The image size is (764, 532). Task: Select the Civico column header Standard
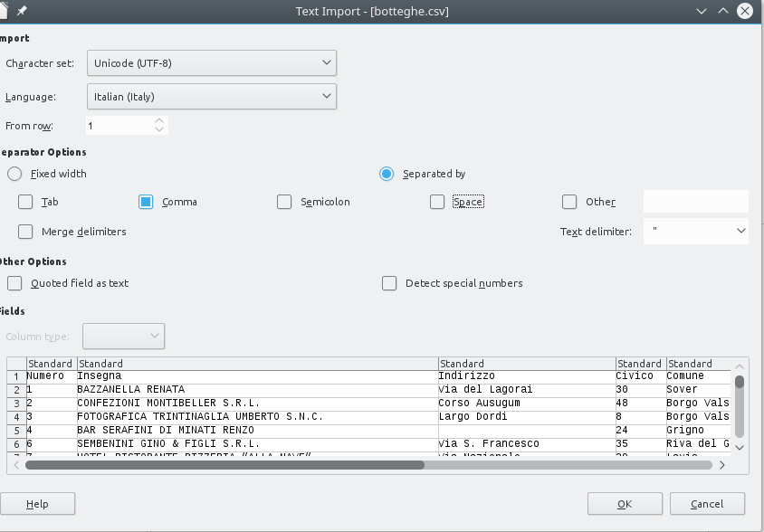(641, 364)
